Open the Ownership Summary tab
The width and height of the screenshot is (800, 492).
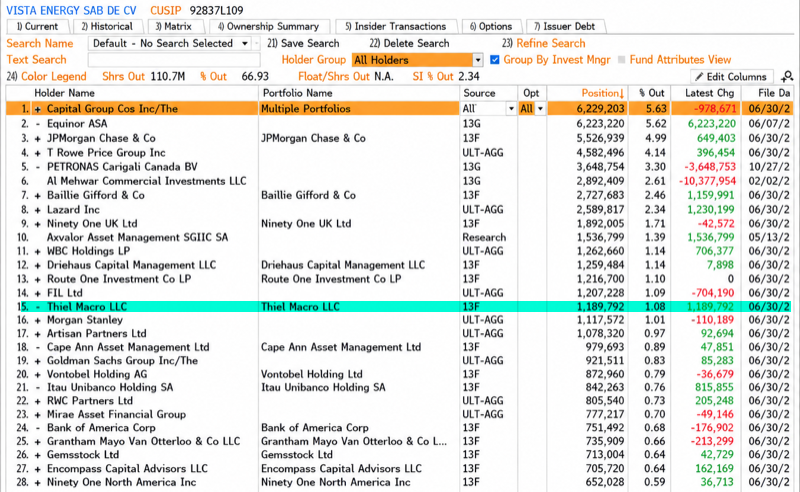click(x=268, y=27)
